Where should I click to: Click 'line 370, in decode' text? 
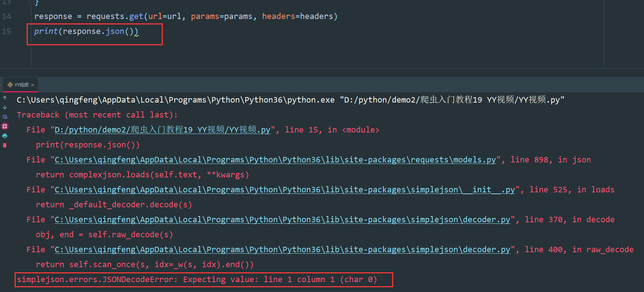(570, 220)
